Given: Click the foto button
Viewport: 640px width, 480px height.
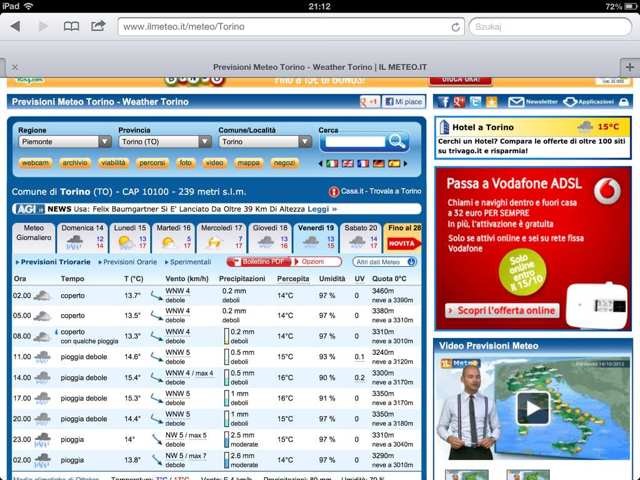Looking at the screenshot, I should (x=185, y=163).
